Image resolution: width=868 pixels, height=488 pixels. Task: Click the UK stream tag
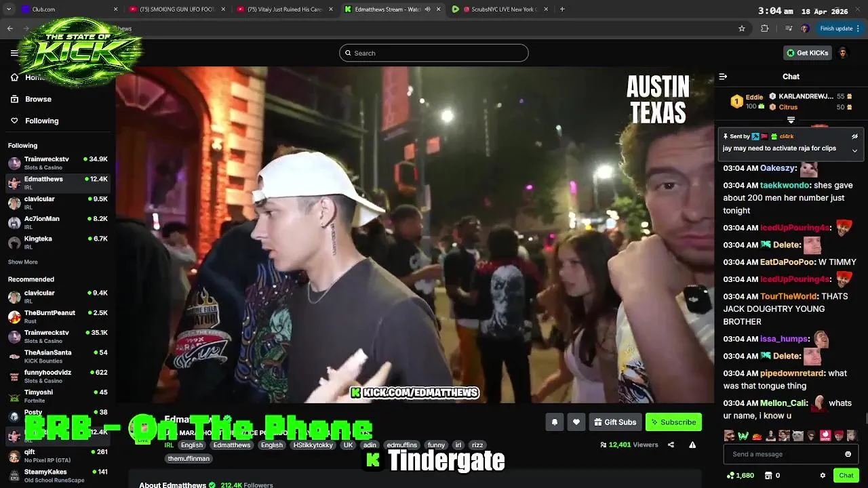coord(348,445)
